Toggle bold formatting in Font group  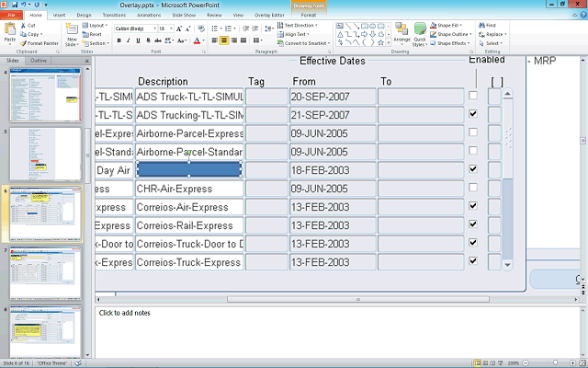click(x=119, y=40)
